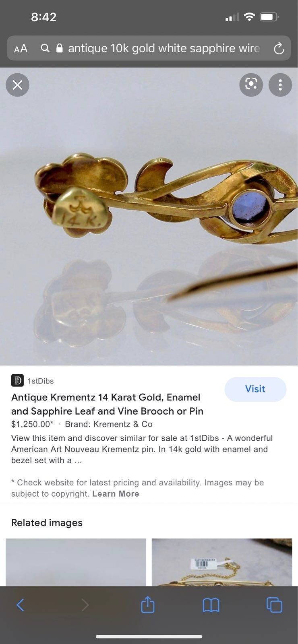Open the Learn More link
This screenshot has height=644, width=298.
pyautogui.click(x=116, y=494)
